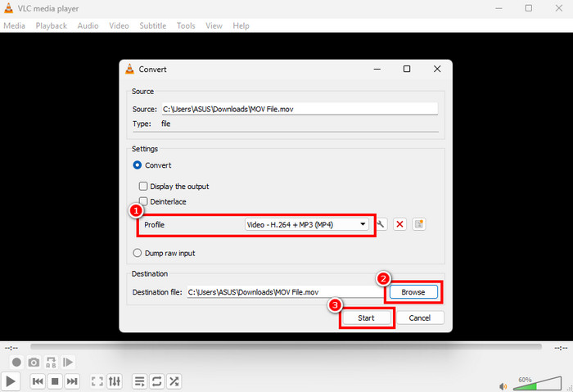Toggle the random shuffle playback icon
Screen dimensions: 573x392
(x=174, y=381)
